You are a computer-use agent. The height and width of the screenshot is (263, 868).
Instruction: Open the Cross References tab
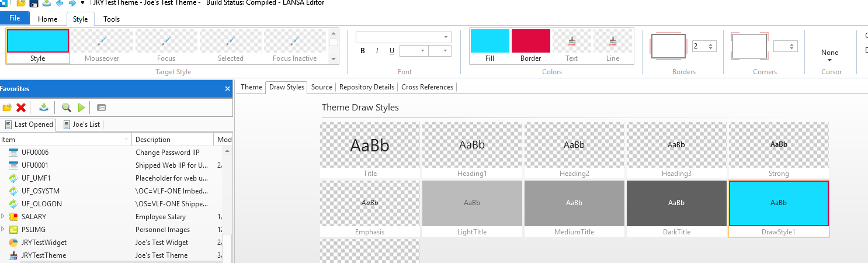point(427,87)
